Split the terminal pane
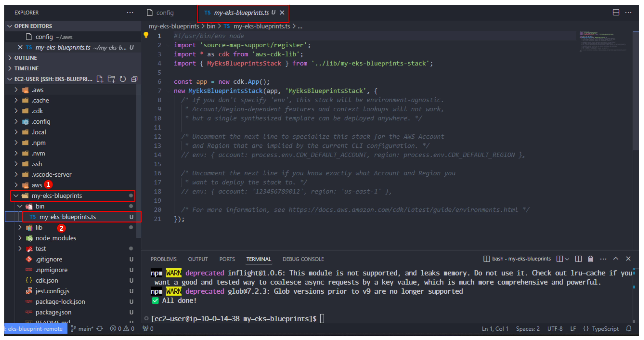This screenshot has width=644, height=340. click(578, 259)
